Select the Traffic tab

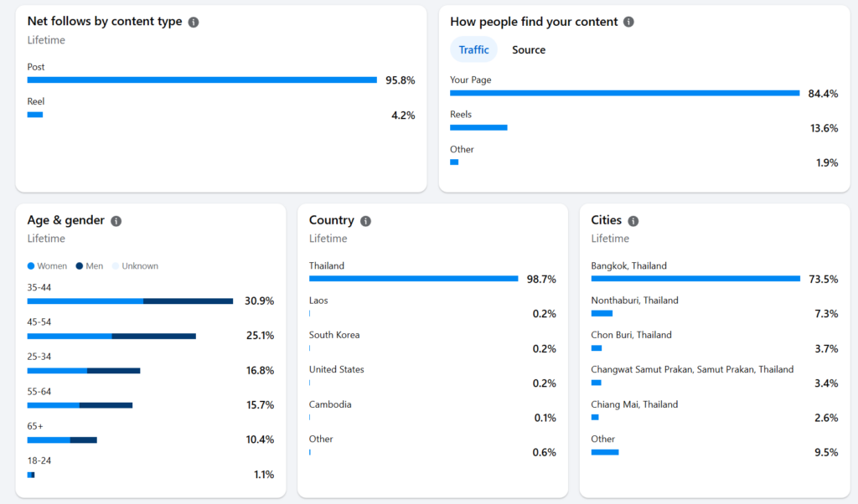pos(473,49)
